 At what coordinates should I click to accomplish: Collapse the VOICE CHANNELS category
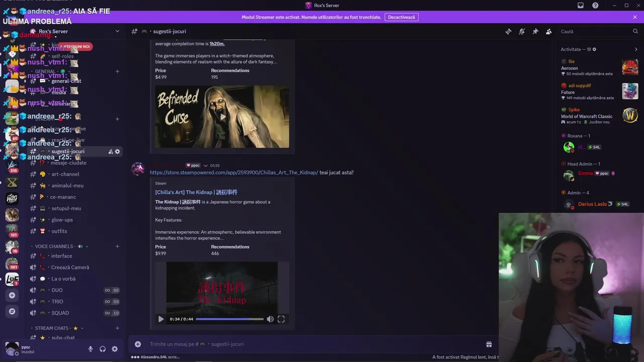(x=60, y=246)
